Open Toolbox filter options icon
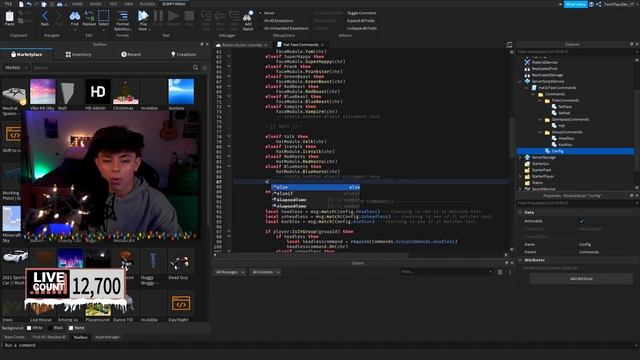 (x=204, y=68)
